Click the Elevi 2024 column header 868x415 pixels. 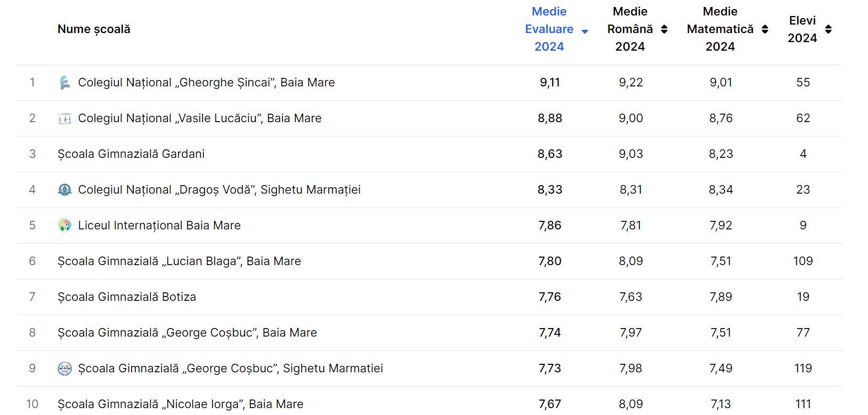[802, 29]
